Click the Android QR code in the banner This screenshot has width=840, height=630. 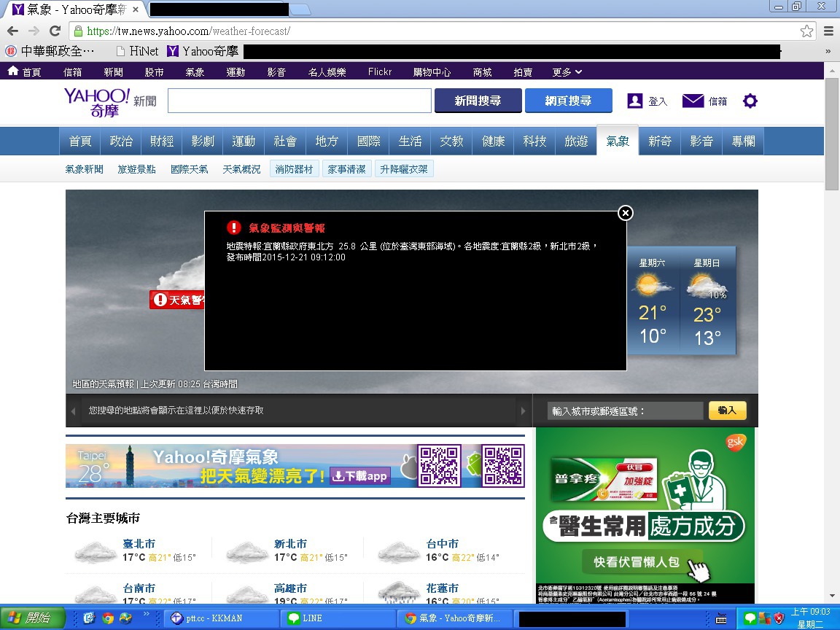[x=503, y=465]
